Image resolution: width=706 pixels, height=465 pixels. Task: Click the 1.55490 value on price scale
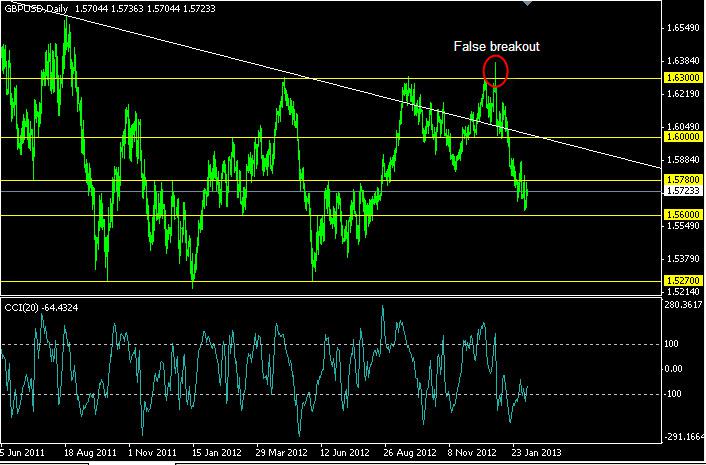(x=683, y=225)
